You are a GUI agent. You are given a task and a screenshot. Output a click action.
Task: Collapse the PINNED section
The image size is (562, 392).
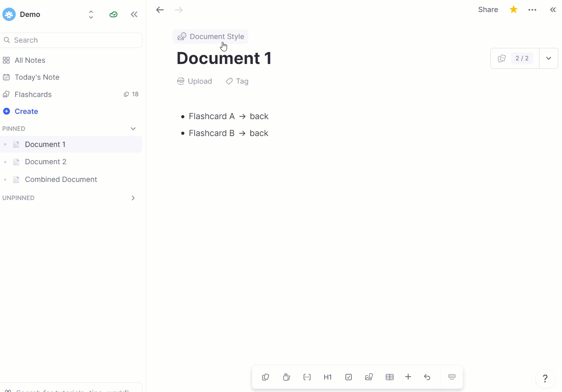[133, 129]
